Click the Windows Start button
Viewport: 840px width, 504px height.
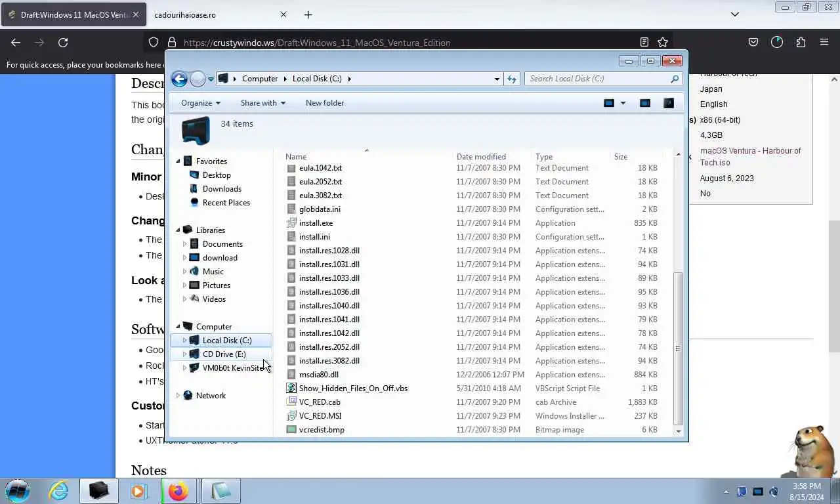pyautogui.click(x=18, y=491)
